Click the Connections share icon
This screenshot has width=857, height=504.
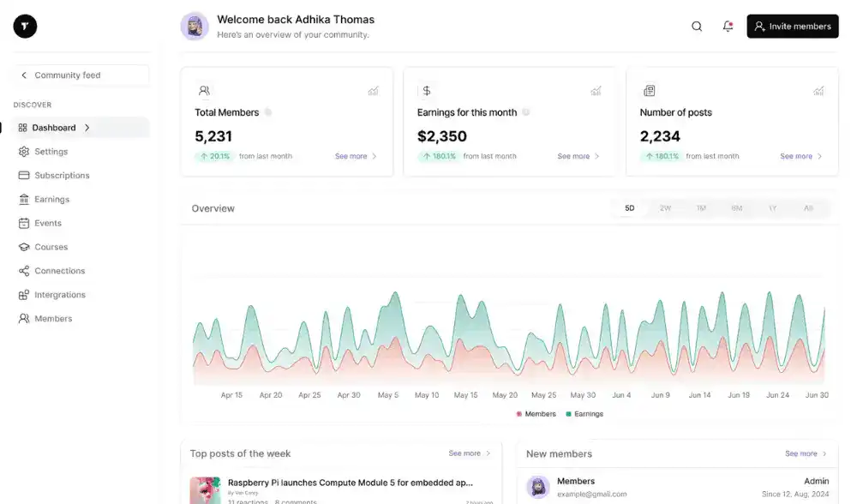coord(24,271)
